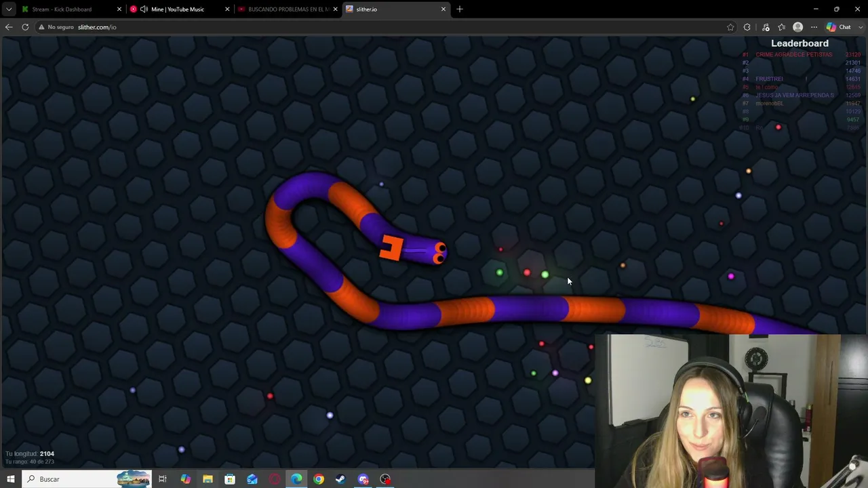This screenshot has height=488, width=868.
Task: Open the media playback control icon
Action: pos(766,27)
